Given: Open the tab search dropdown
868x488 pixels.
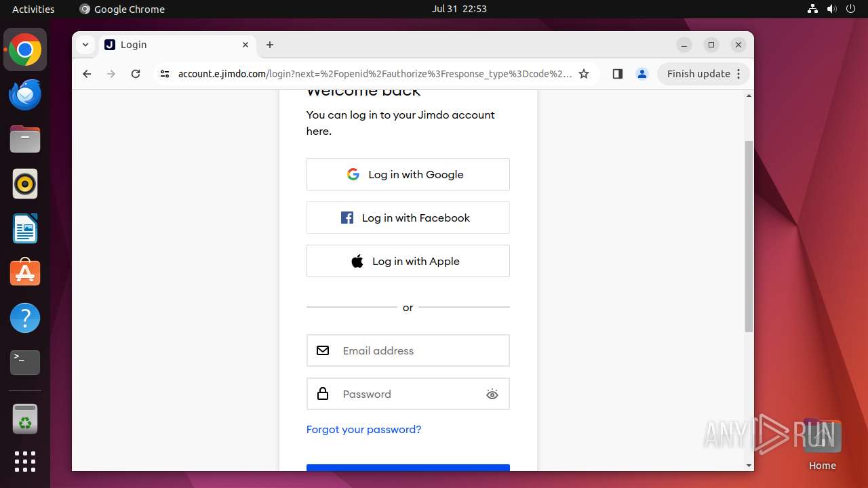Looking at the screenshot, I should pos(85,45).
